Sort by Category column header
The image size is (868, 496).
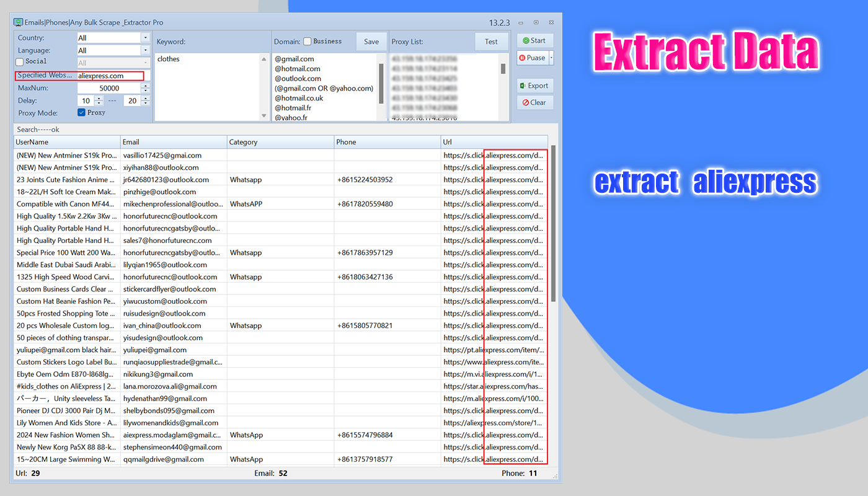(x=281, y=142)
